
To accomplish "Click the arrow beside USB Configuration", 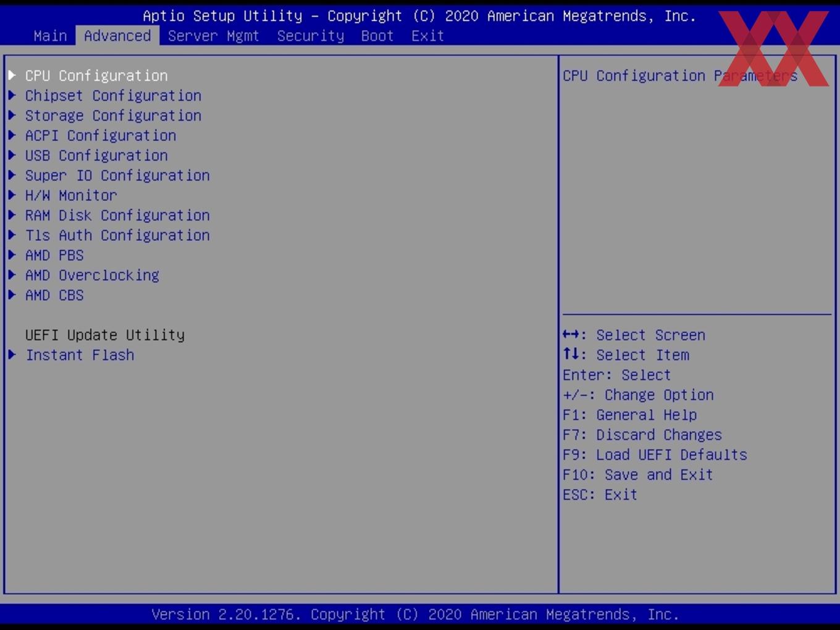I will pyautogui.click(x=12, y=155).
